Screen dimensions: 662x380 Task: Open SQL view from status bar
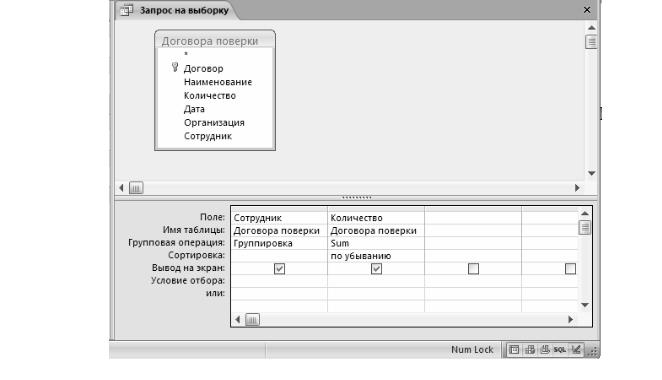tap(559, 350)
